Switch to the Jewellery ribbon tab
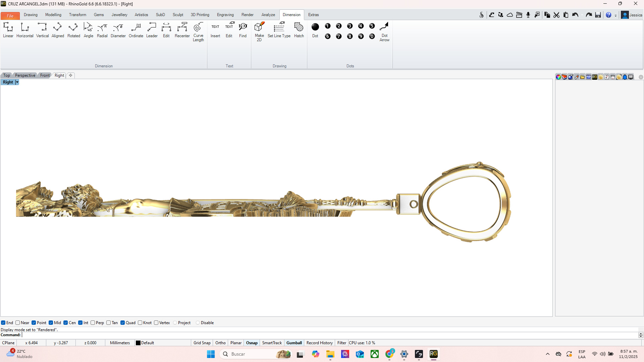This screenshot has width=644, height=362. pyautogui.click(x=119, y=15)
